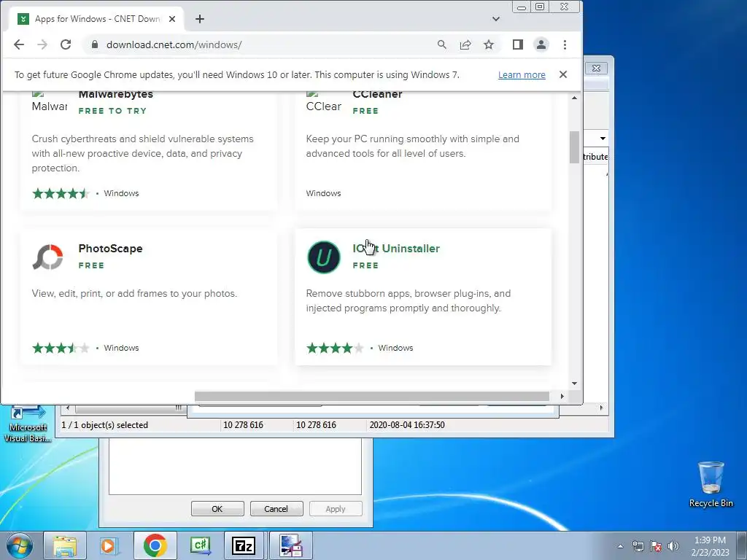This screenshot has width=747, height=560.
Task: Open File Explorer from the taskbar
Action: click(65, 545)
